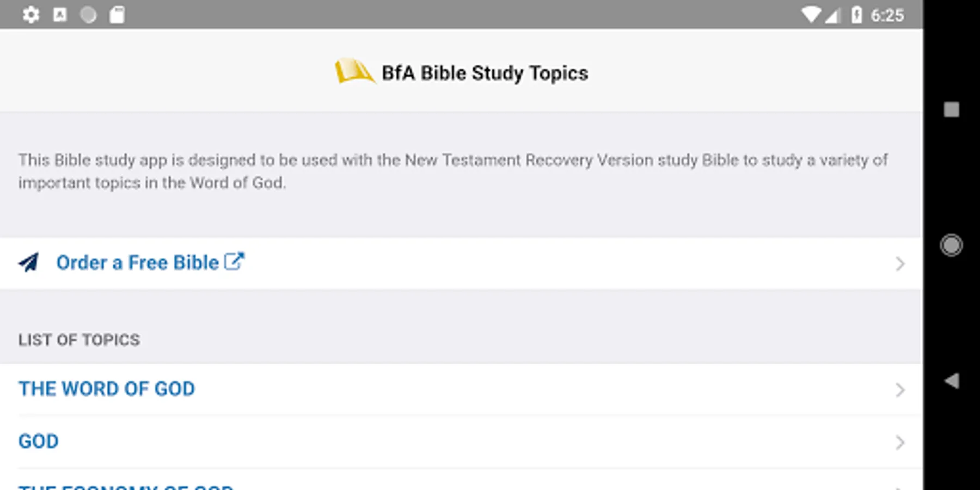Viewport: 980px width, 490px height.
Task: Open THE WORD OF GOD row chevron
Action: [x=899, y=390]
